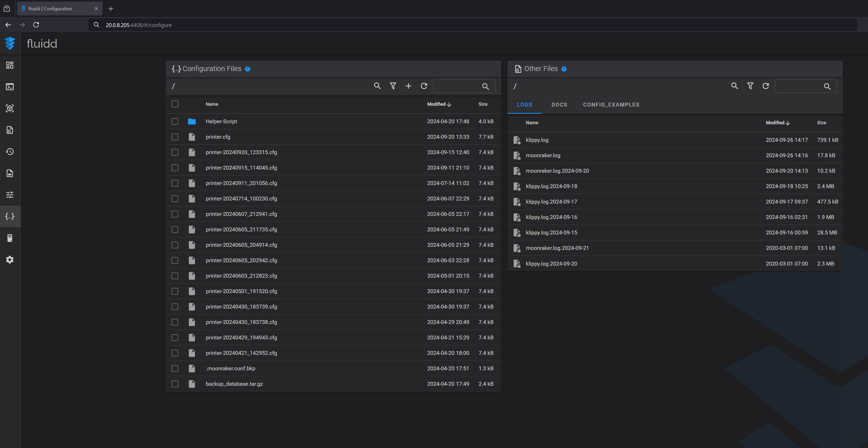The width and height of the screenshot is (868, 448).
Task: Select checkbox for printer-20240915_114045.cfg
Action: pos(175,168)
